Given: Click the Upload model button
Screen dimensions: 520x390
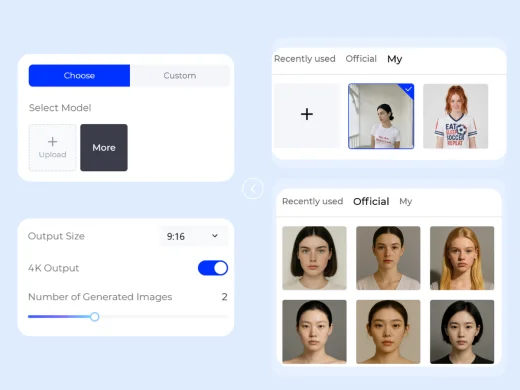Looking at the screenshot, I should point(52,148).
